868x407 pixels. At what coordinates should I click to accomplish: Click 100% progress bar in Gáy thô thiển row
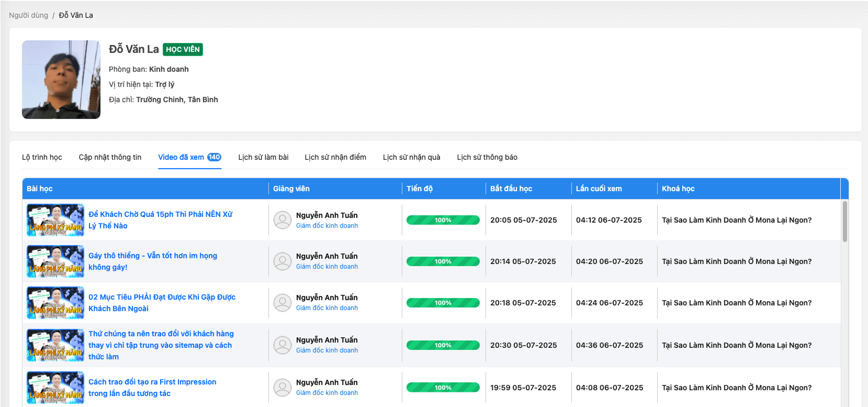pos(443,261)
